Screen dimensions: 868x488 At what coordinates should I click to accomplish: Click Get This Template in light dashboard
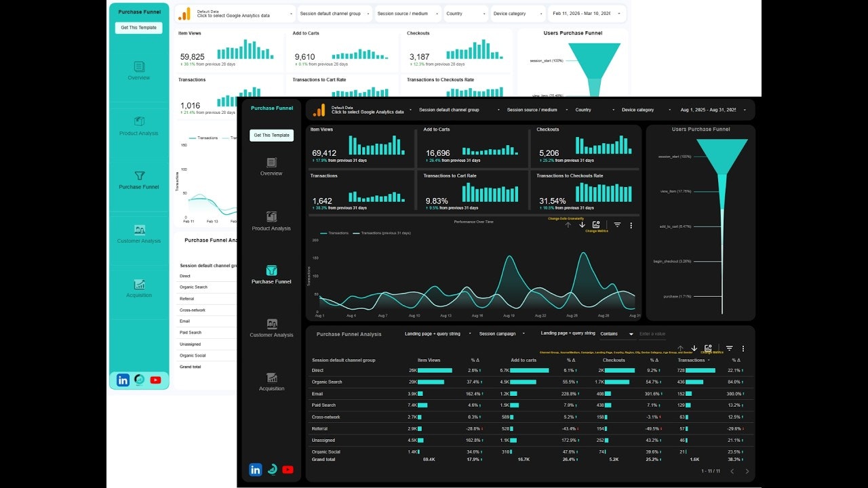[139, 28]
